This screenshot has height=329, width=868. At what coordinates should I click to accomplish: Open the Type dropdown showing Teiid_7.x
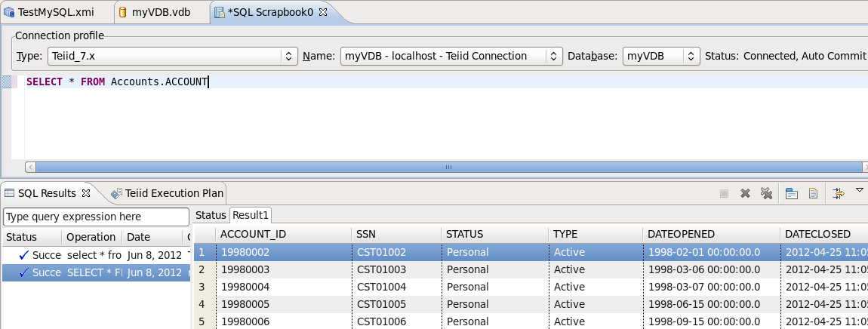[x=172, y=56]
